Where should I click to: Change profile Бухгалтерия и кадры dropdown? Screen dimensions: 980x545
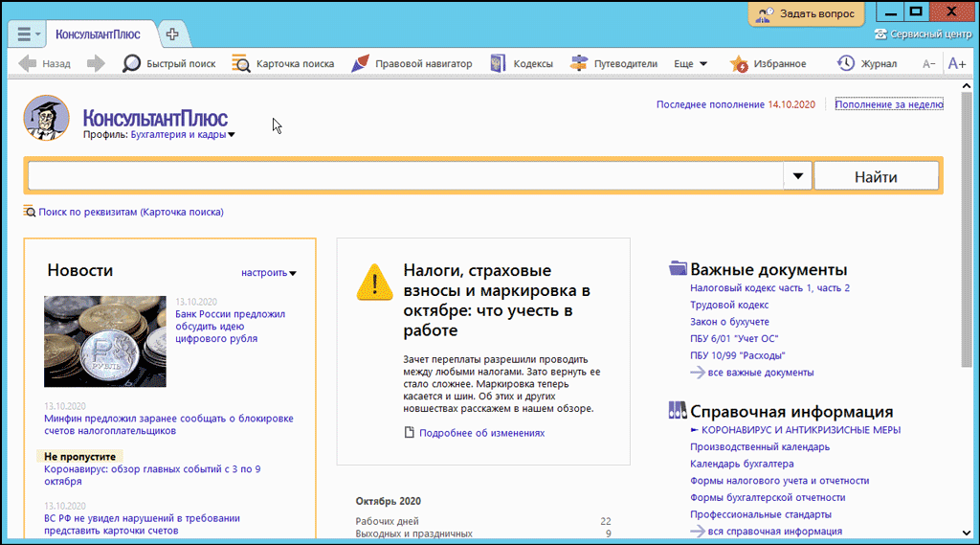point(183,134)
